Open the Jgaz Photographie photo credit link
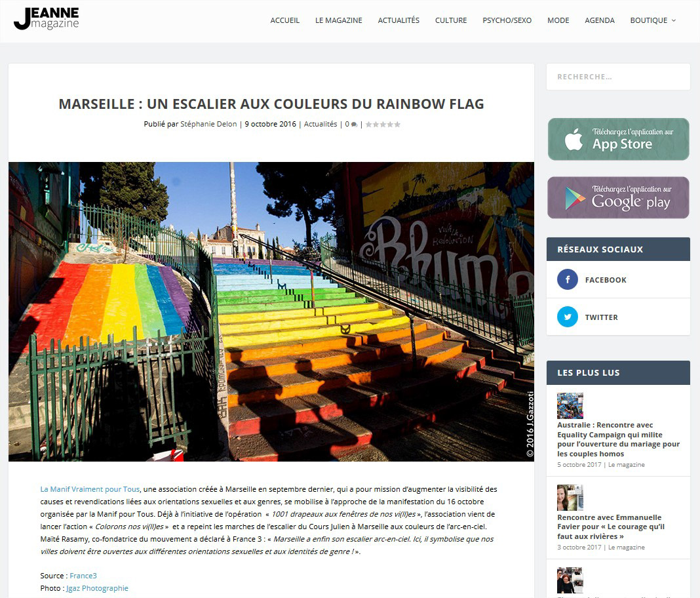700x598 pixels. [x=97, y=588]
